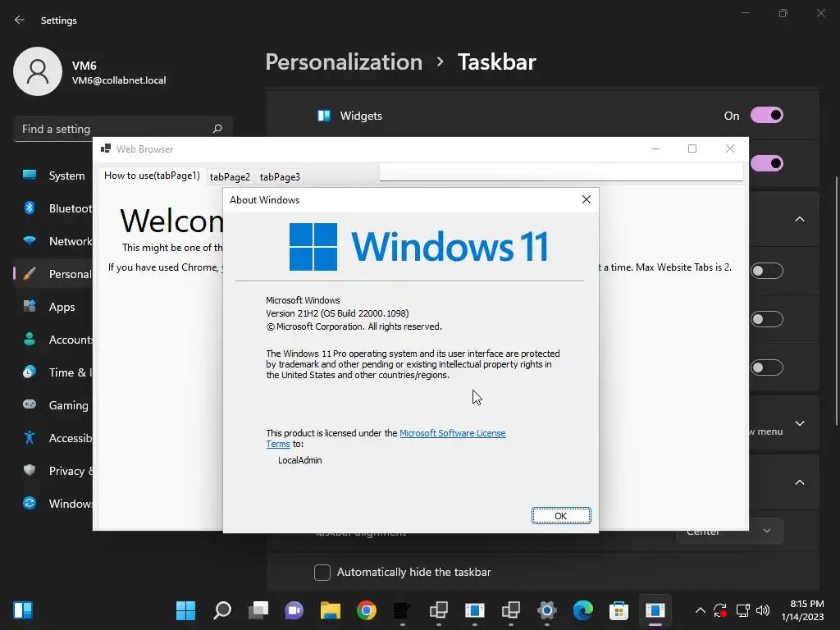The height and width of the screenshot is (630, 840).
Task: Launch Chat from the taskbar
Action: [x=294, y=610]
